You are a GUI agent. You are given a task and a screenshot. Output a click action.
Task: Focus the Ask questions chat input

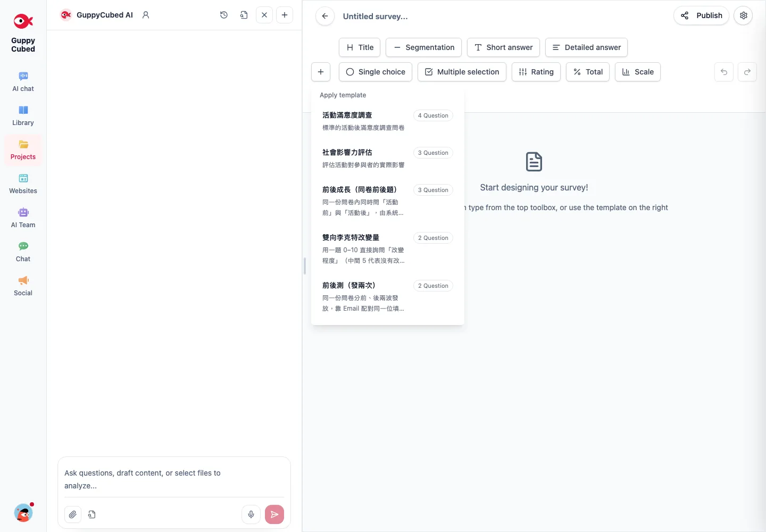pos(174,479)
